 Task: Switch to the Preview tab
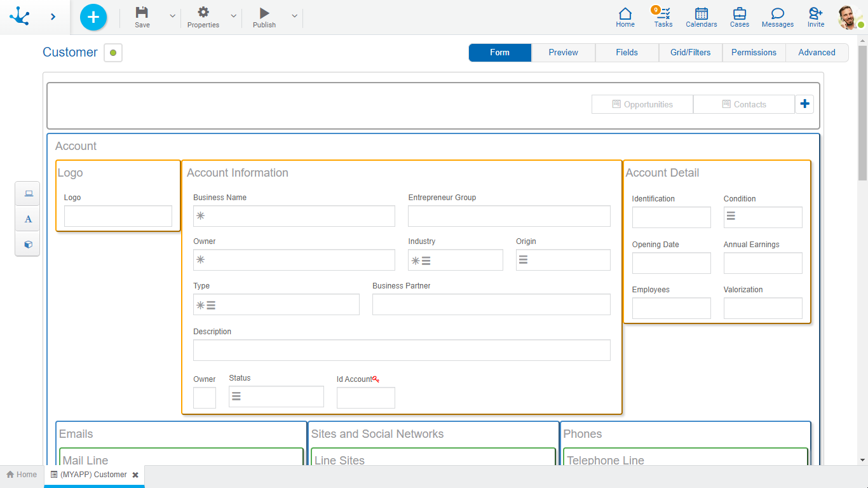tap(563, 53)
